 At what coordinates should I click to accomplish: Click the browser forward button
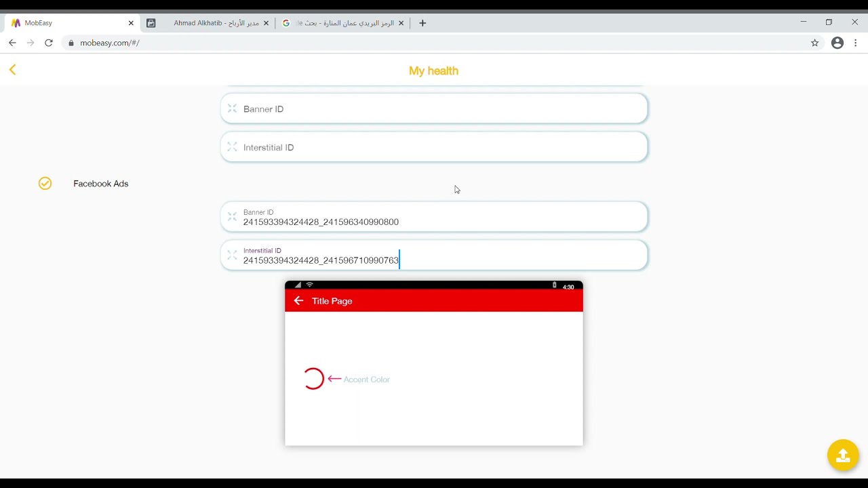(x=31, y=43)
